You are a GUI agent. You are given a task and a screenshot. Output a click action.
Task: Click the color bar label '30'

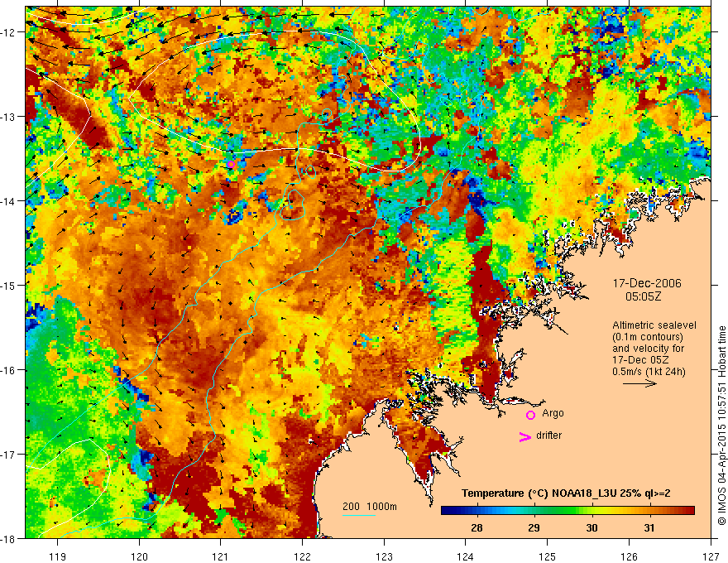[591, 527]
